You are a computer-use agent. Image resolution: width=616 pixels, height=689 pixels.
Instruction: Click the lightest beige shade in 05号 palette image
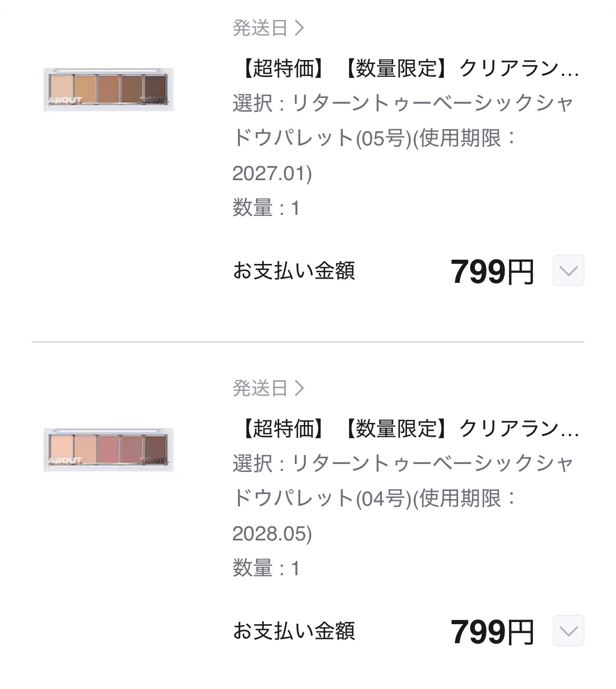pyautogui.click(x=62, y=86)
